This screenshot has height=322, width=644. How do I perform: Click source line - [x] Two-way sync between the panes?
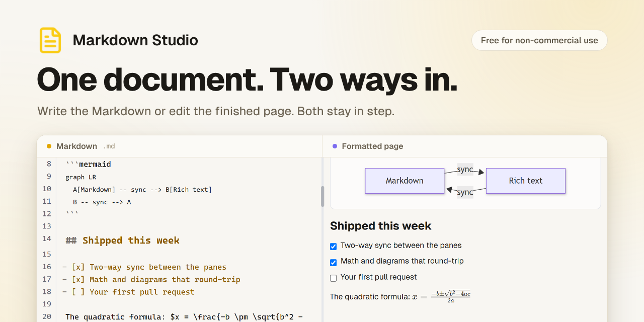pos(144,267)
